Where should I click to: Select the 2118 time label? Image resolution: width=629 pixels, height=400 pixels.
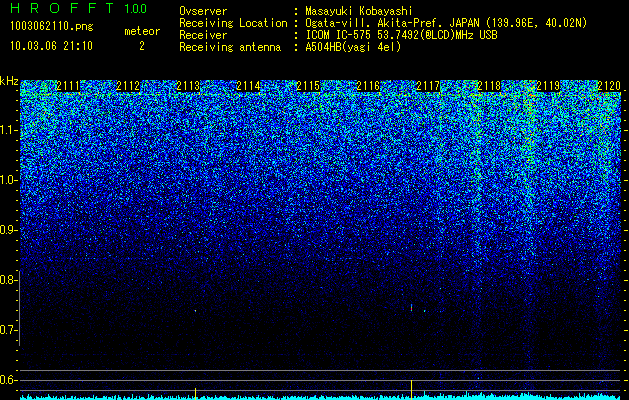(x=489, y=86)
